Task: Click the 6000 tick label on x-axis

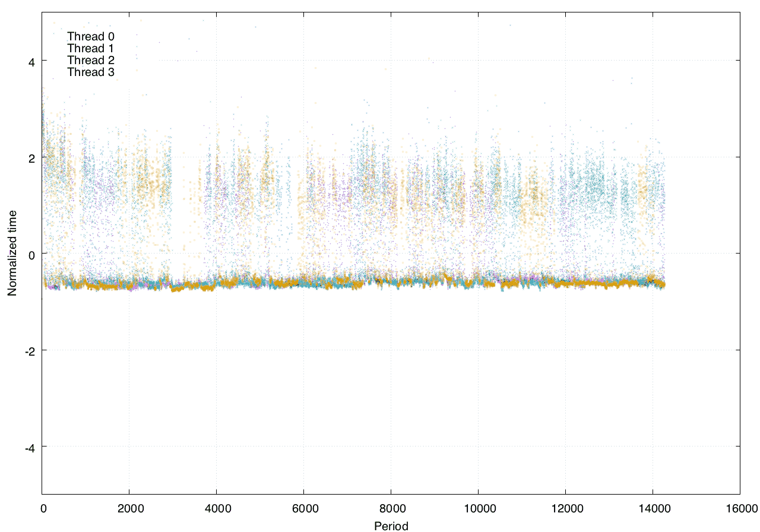Action: (303, 508)
